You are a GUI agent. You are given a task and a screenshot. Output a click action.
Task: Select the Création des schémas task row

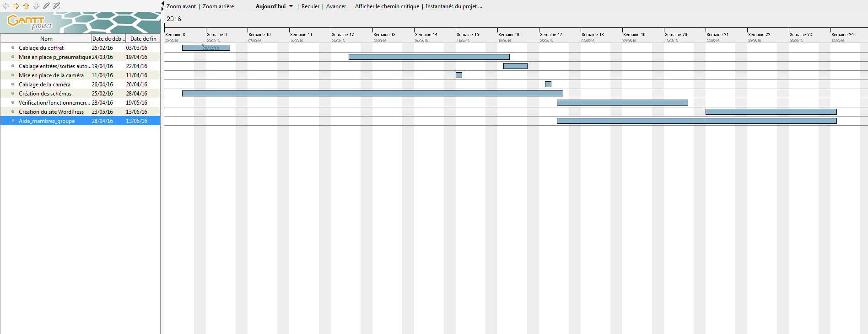click(45, 94)
